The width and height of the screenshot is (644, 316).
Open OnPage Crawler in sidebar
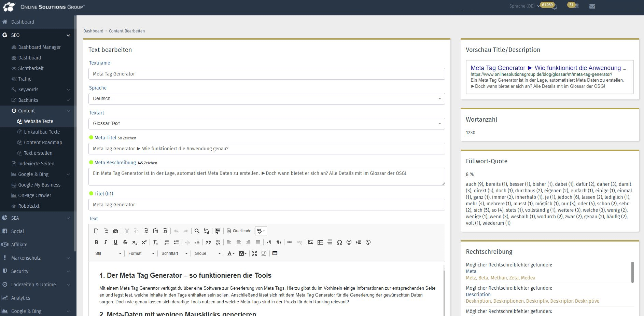point(34,195)
